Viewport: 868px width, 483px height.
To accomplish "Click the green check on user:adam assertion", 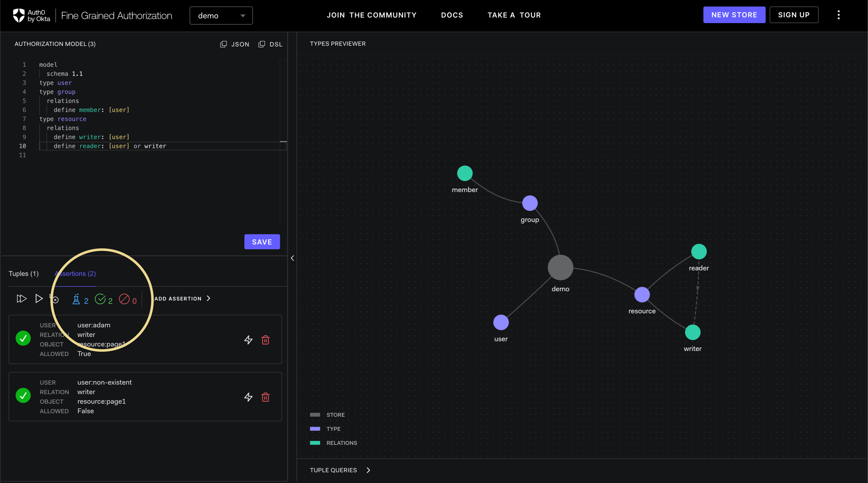I will point(23,338).
